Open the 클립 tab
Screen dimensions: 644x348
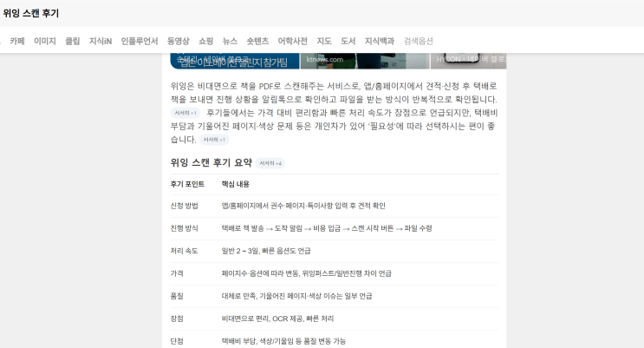[x=73, y=41]
